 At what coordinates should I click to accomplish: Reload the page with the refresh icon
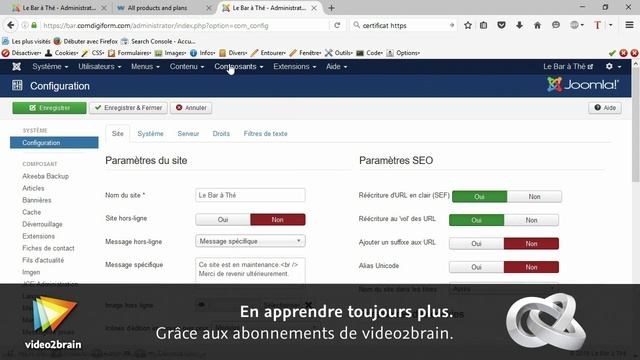coord(337,25)
